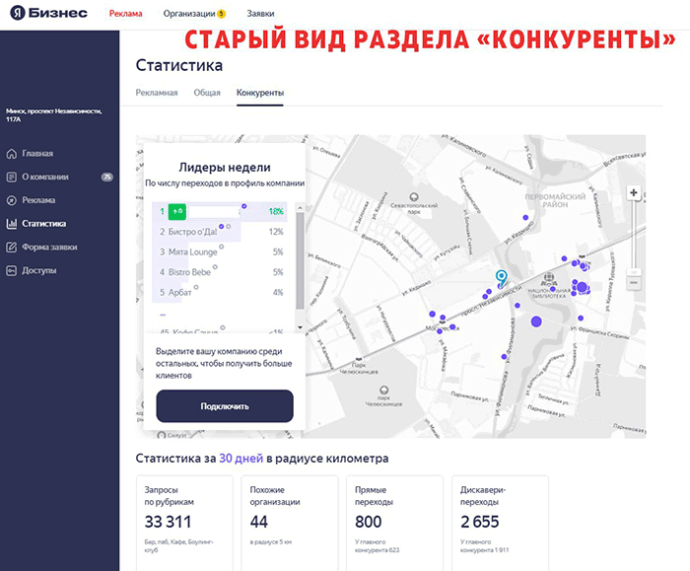
Task: Switch to the Рекламная statistics tab
Action: 157,92
